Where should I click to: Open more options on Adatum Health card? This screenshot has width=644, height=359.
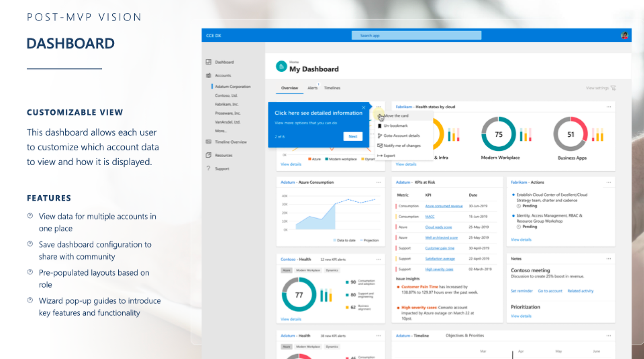point(378,336)
